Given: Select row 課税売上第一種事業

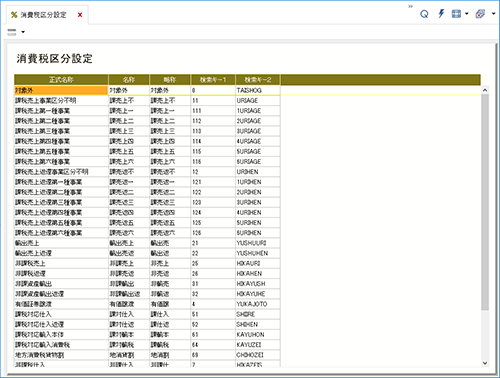Looking at the screenshot, I should pos(147,111).
